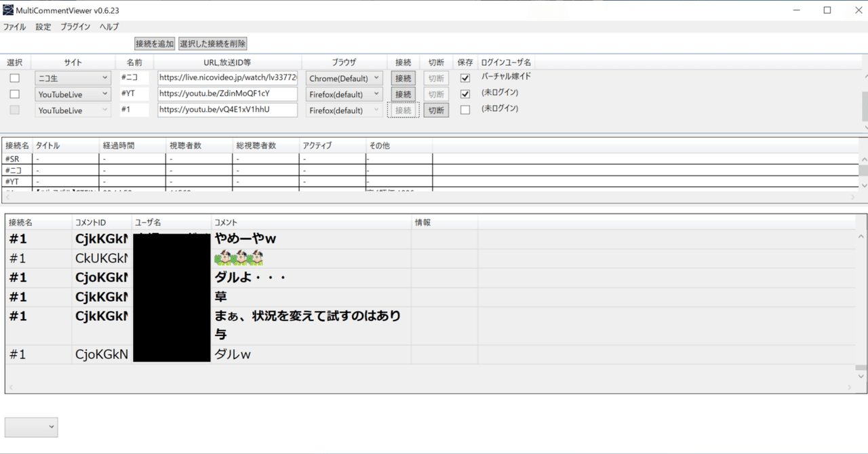Screen dimensions: 868x454
Task: Open the ファイル menu
Action: 14,26
